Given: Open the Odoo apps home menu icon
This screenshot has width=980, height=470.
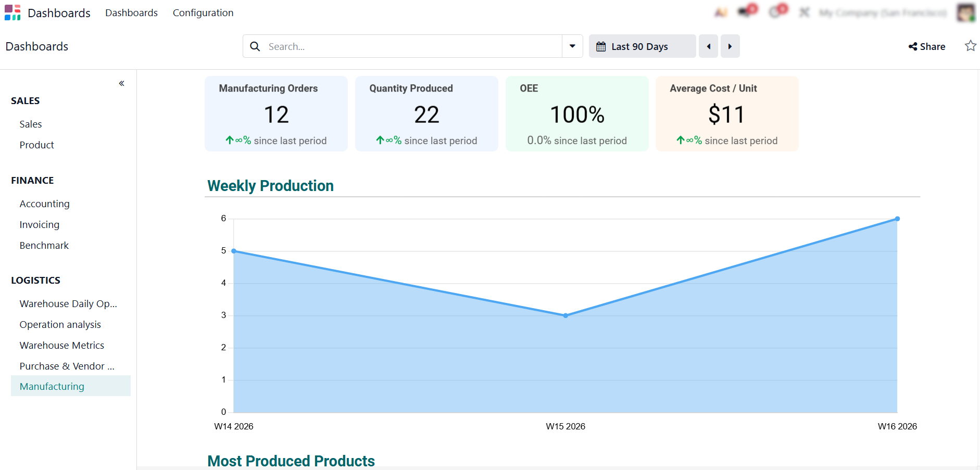Looking at the screenshot, I should coord(12,12).
